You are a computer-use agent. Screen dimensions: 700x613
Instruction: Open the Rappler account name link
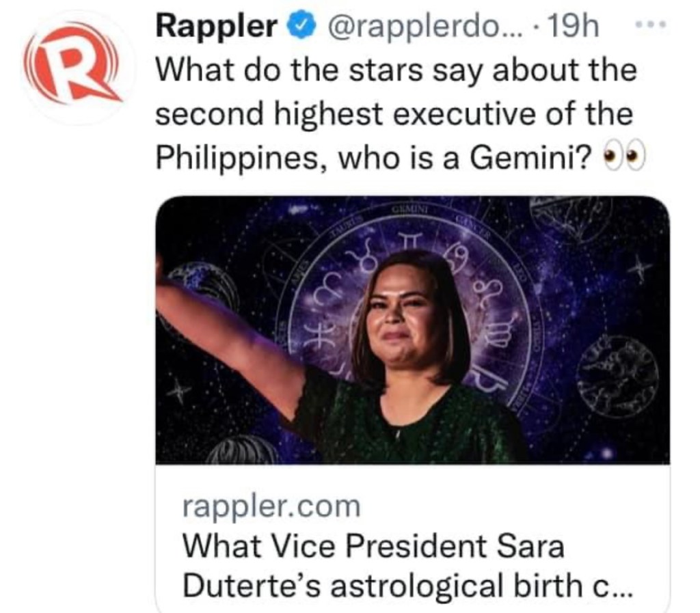click(216, 27)
